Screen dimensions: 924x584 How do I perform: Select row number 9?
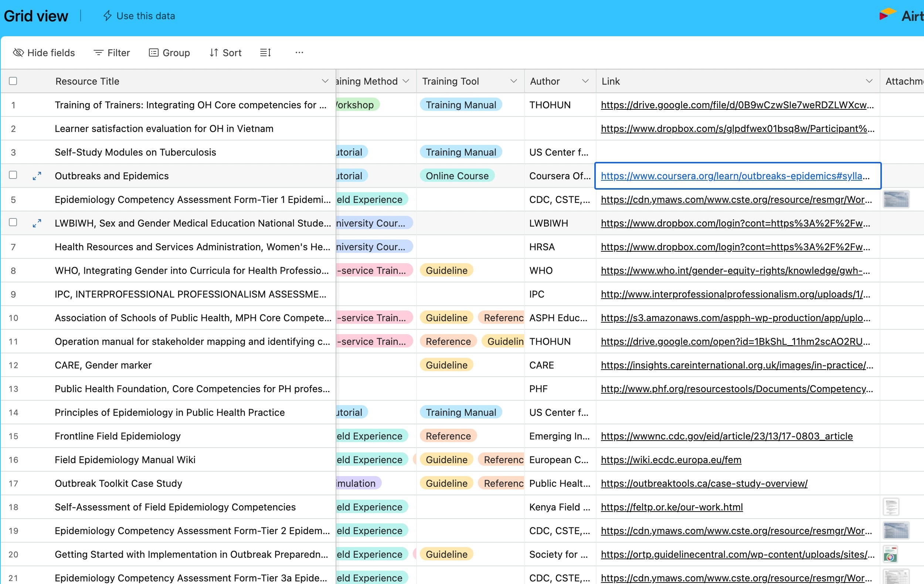(x=13, y=294)
